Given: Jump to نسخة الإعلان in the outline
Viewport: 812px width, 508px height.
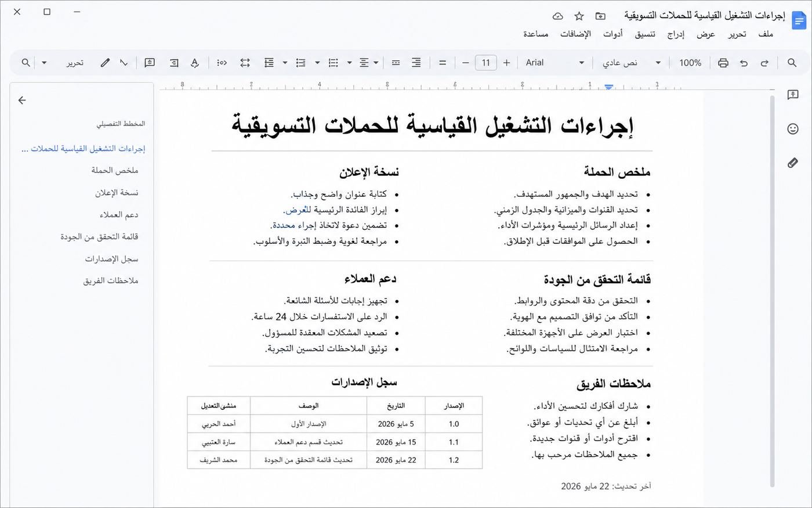Looking at the screenshot, I should point(117,192).
